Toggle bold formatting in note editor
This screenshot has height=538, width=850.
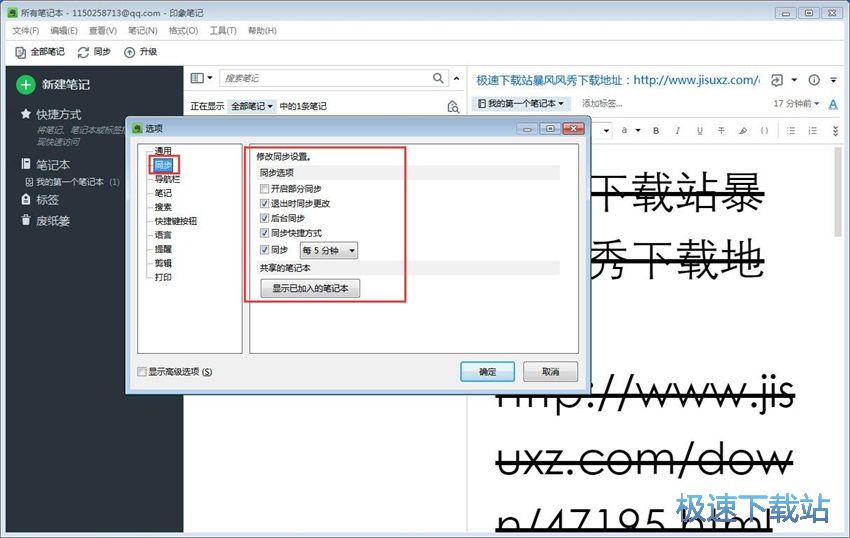coord(656,131)
